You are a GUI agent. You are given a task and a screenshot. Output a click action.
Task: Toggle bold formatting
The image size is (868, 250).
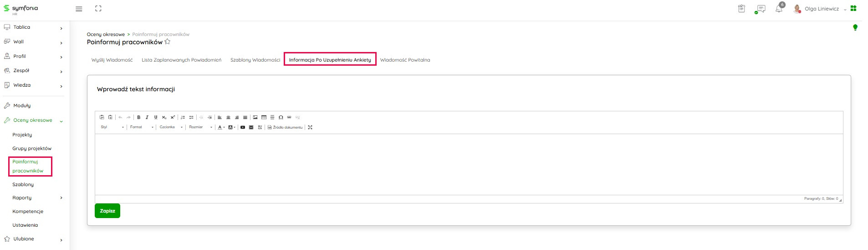click(139, 117)
